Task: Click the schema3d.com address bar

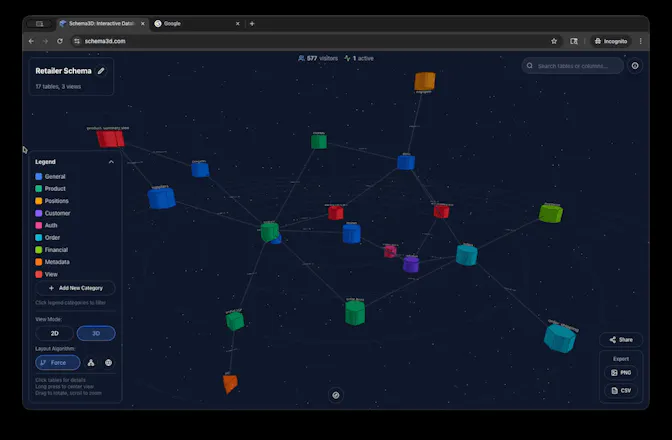Action: click(105, 41)
